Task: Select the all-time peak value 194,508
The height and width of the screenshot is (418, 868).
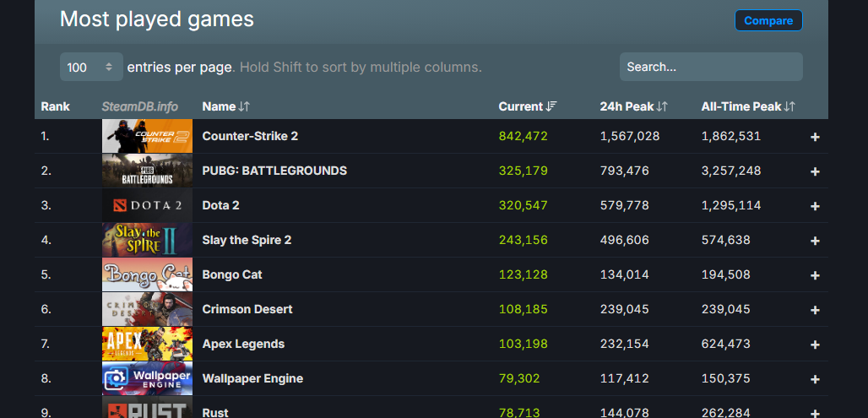Action: [726, 274]
